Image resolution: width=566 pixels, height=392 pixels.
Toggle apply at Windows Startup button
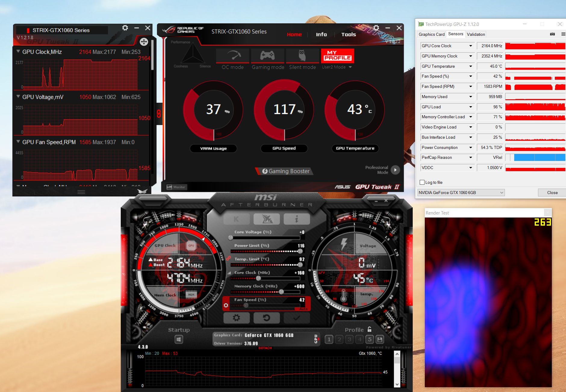(179, 340)
